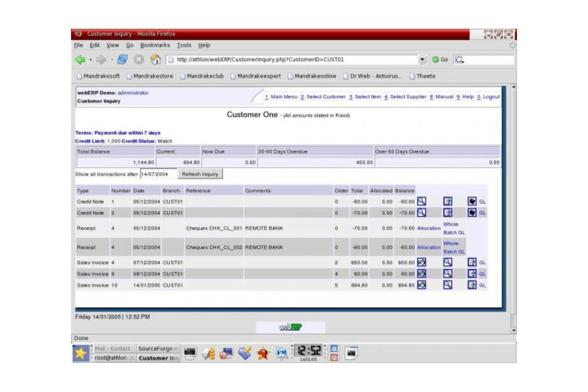Click the transactions-after date field
Viewport: 588px width, 392px height.
coord(158,174)
